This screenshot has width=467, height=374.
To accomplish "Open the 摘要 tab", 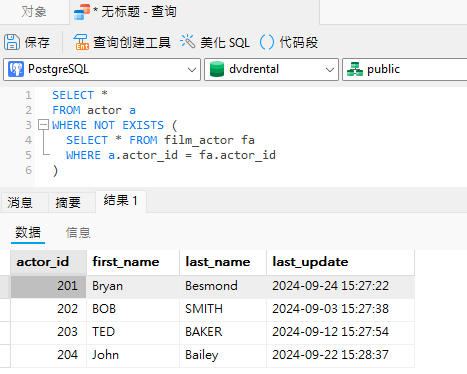I will 68,202.
